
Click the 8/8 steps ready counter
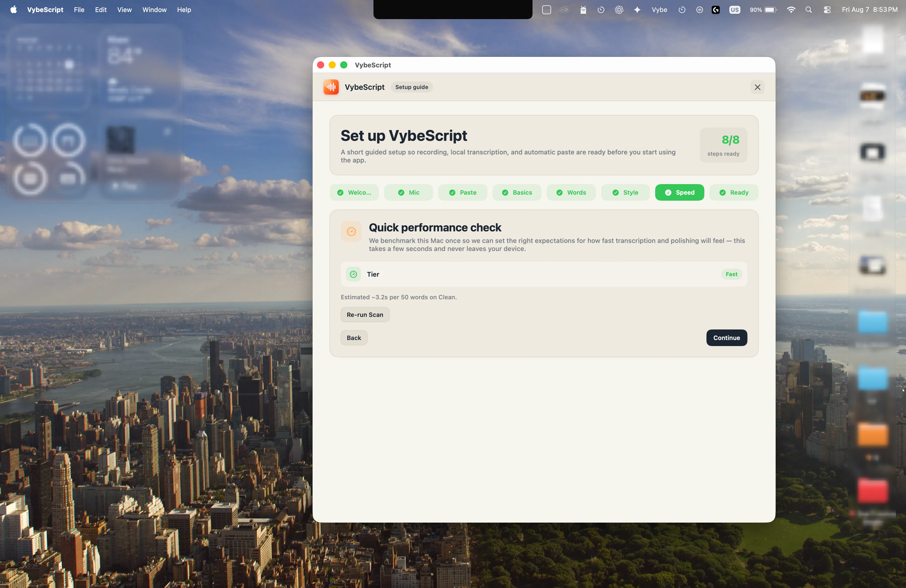click(723, 145)
